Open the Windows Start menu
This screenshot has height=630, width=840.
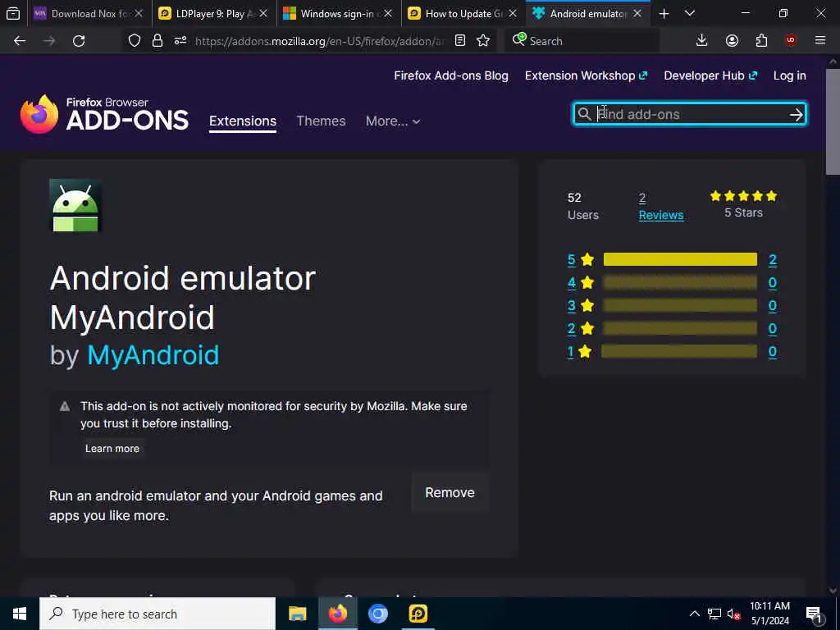[20, 614]
